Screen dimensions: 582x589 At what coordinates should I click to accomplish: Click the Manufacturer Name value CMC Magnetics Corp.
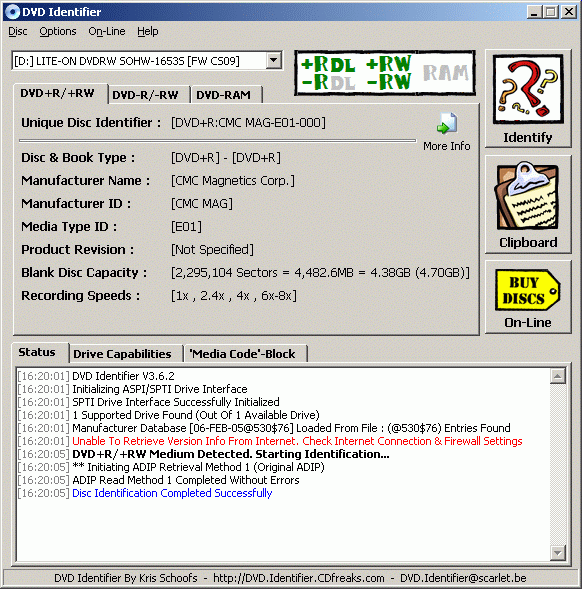click(x=233, y=181)
